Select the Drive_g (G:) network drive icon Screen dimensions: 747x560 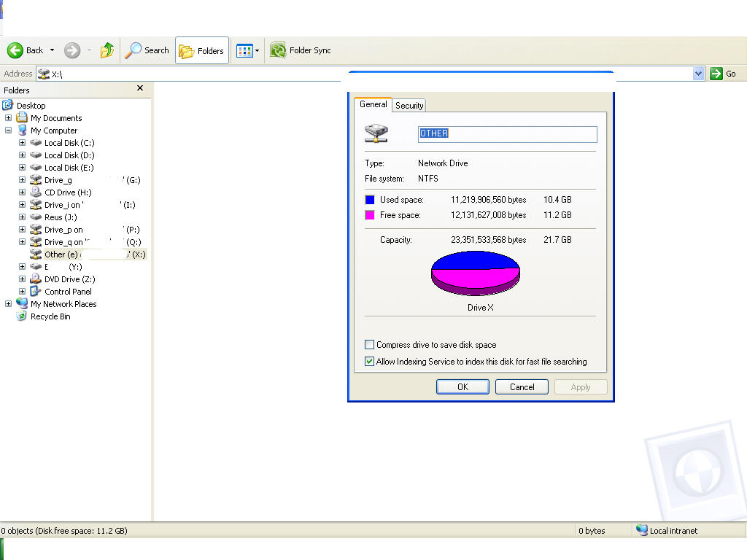click(x=36, y=179)
